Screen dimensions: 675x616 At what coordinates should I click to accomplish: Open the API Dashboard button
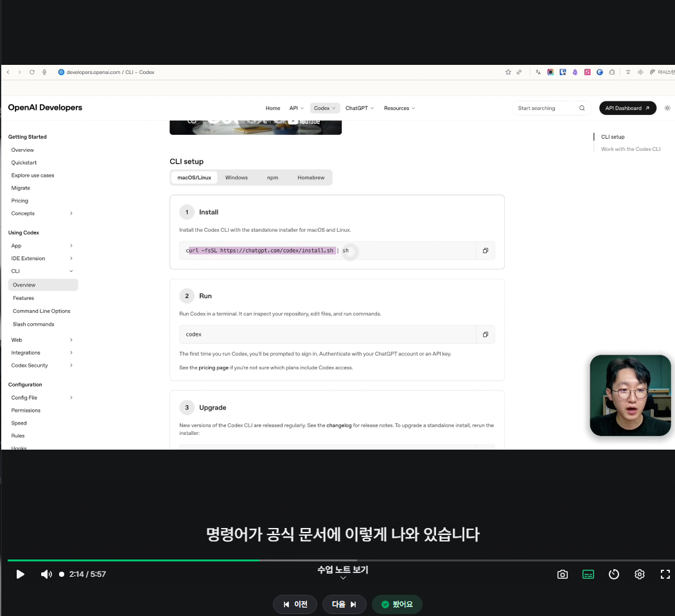(x=627, y=108)
